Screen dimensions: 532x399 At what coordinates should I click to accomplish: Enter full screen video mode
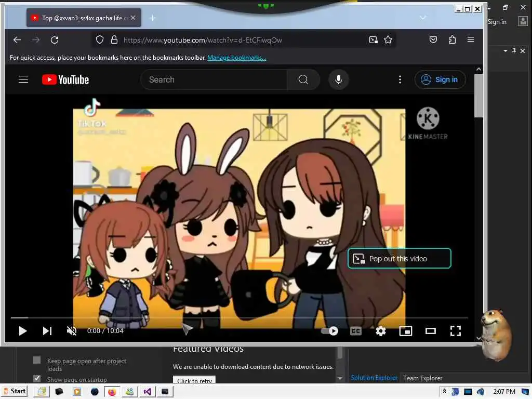(x=455, y=331)
